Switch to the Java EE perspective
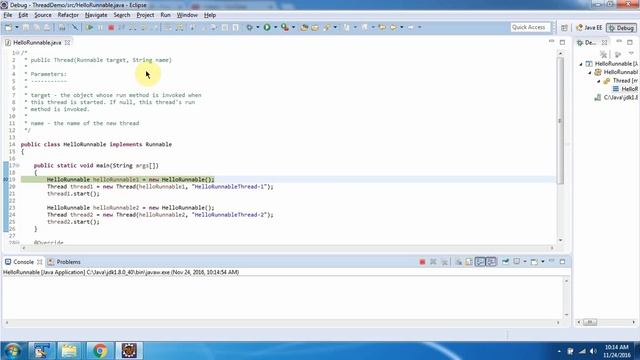 589,28
